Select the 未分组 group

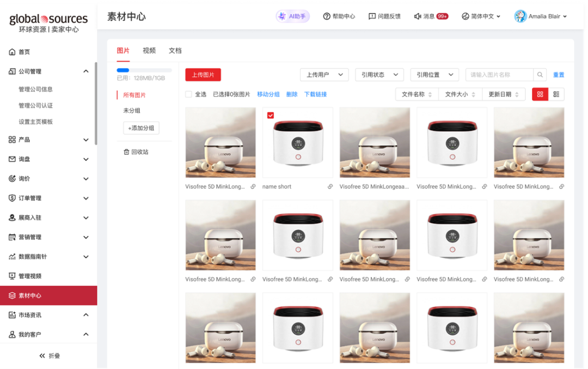coord(132,110)
